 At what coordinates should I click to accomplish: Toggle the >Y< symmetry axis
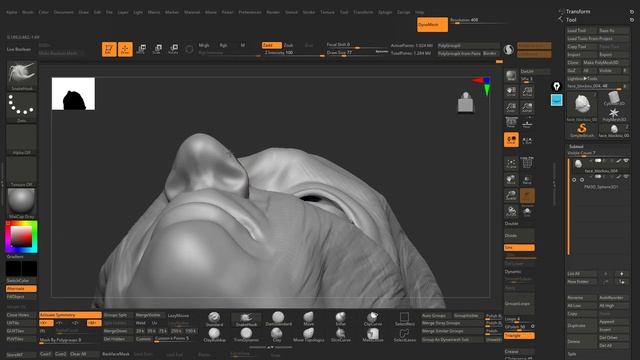coord(60,323)
